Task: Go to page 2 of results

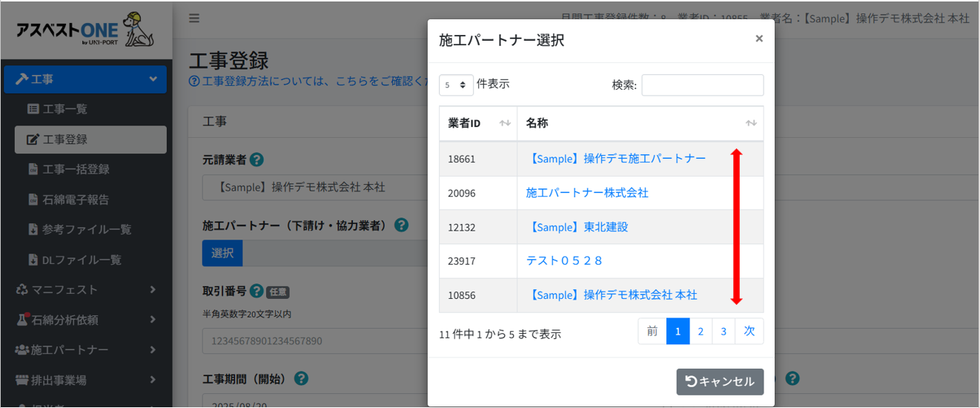Action: click(701, 332)
